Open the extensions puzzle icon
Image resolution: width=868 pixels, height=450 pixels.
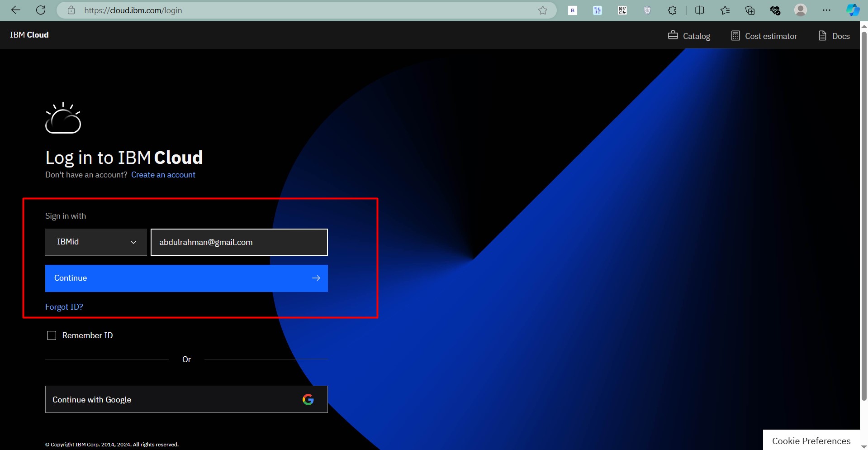point(673,10)
